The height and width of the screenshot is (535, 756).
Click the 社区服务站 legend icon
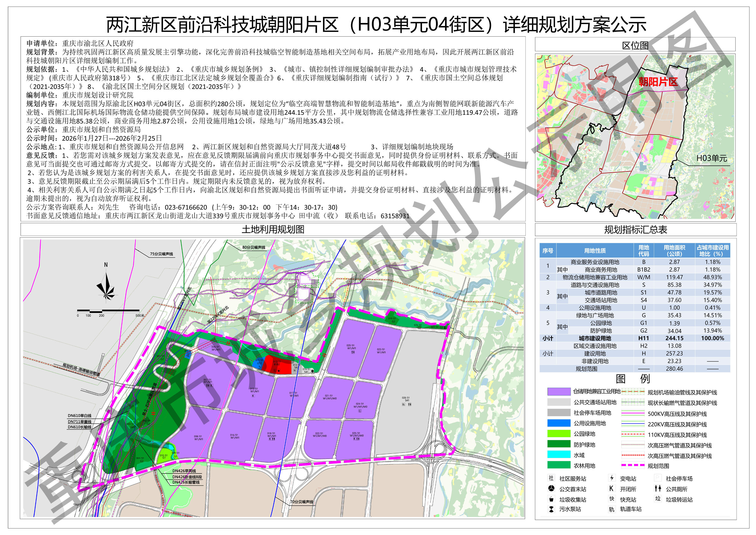[x=551, y=478]
